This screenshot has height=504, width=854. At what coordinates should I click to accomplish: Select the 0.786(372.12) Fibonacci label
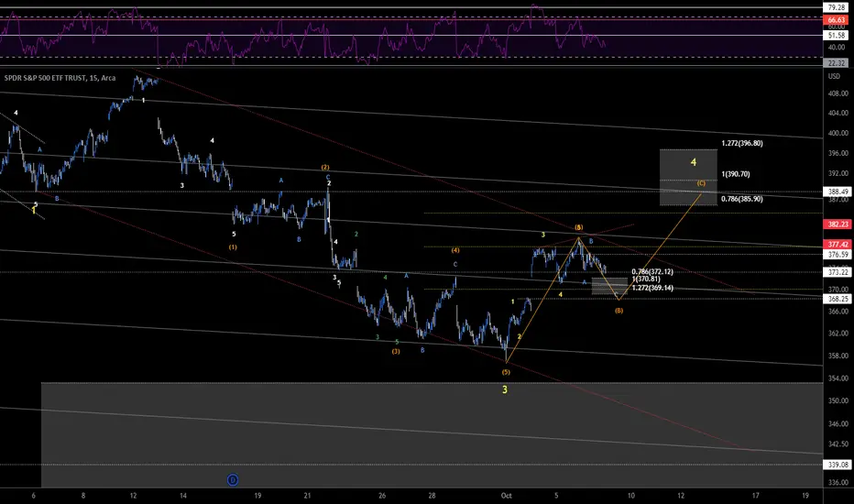[651, 271]
